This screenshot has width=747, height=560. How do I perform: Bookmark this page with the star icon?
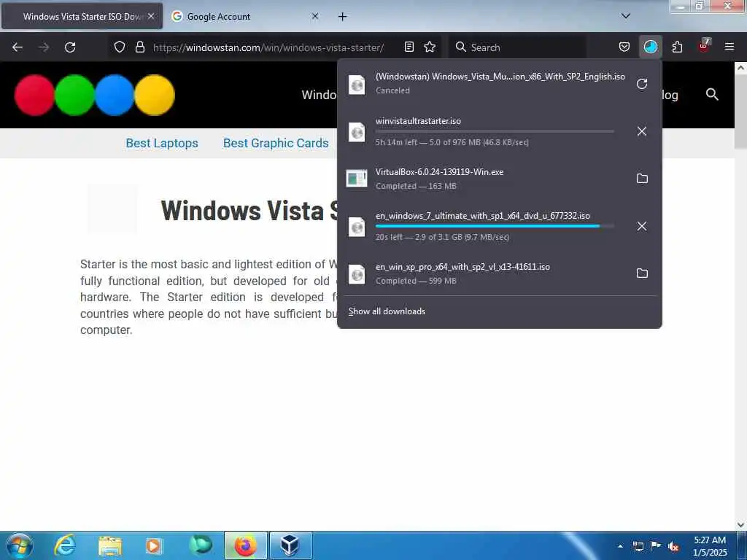point(430,47)
